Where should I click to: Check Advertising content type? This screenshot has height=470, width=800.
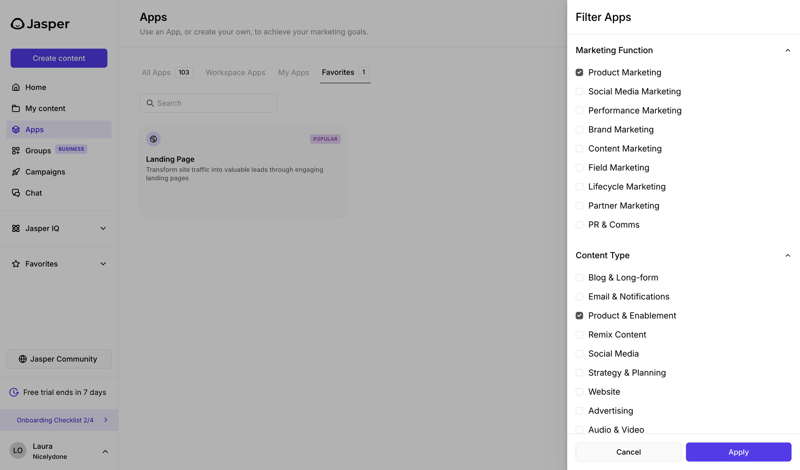579,411
